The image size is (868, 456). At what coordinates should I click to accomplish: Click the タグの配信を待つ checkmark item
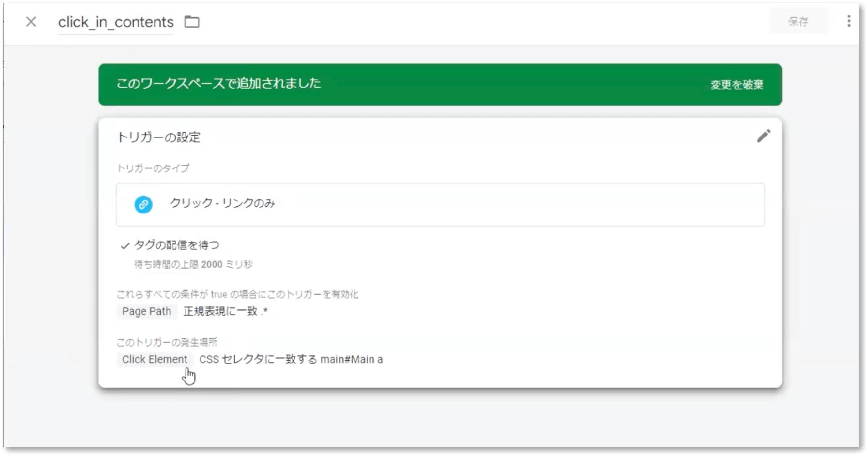point(170,245)
